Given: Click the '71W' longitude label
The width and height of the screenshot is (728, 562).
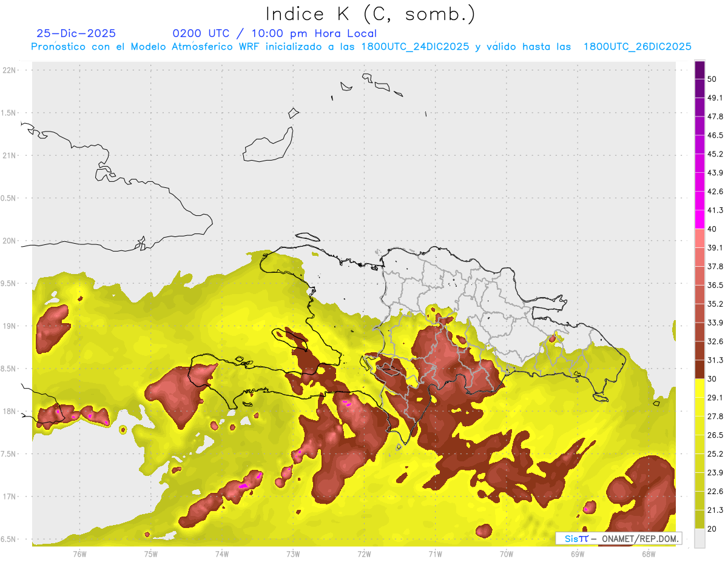Looking at the screenshot, I should coord(435,554).
